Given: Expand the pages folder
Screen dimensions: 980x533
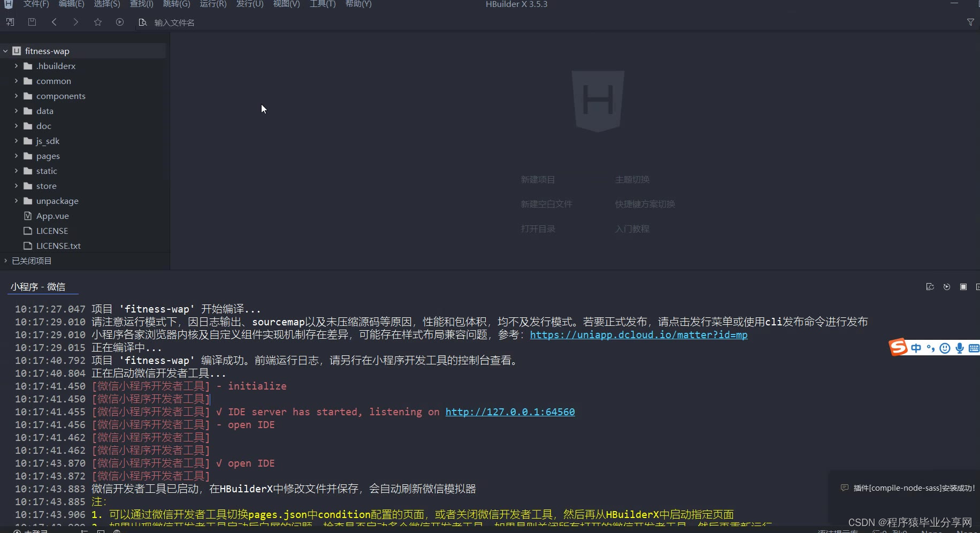Looking at the screenshot, I should (16, 156).
